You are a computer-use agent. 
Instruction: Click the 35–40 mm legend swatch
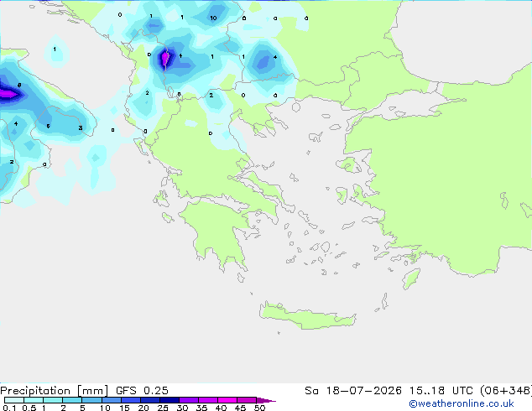point(207,400)
